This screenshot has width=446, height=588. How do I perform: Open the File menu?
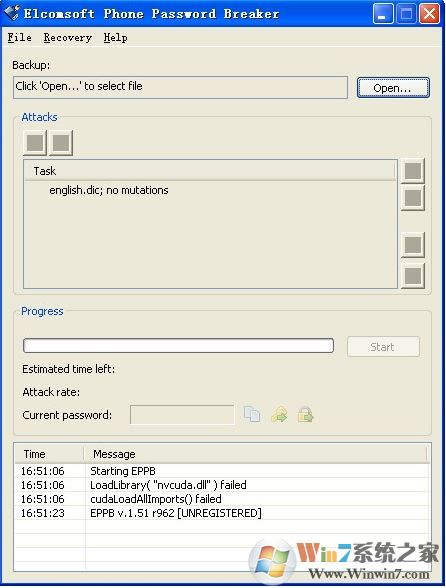(x=20, y=38)
